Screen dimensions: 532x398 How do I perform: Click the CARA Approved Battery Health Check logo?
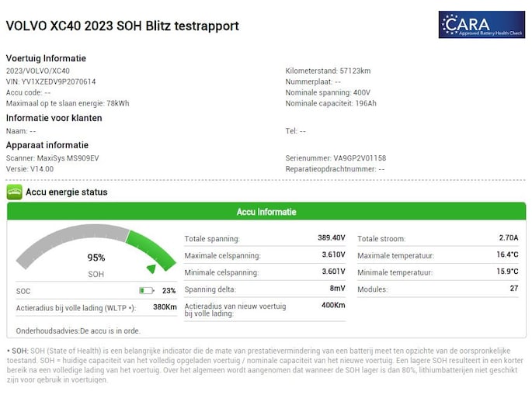coord(482,24)
